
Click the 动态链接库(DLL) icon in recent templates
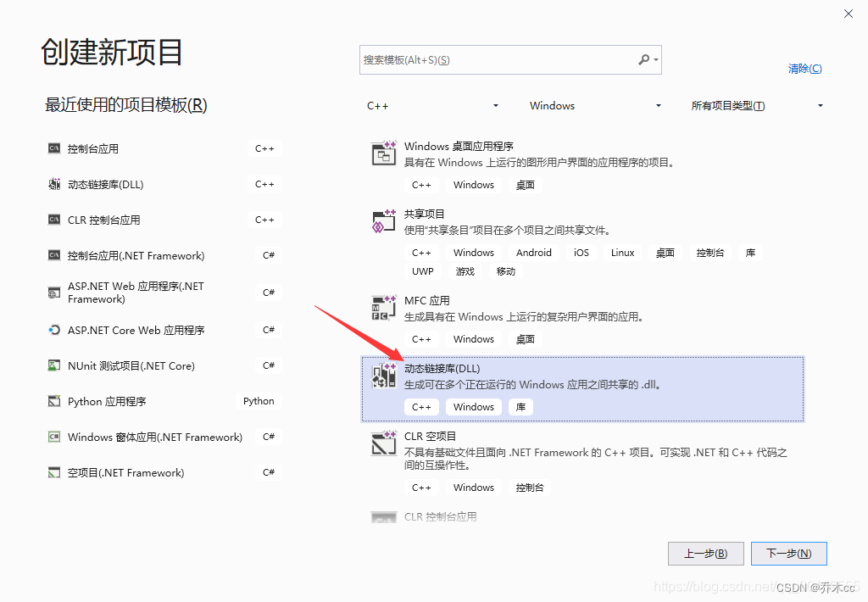tap(53, 184)
